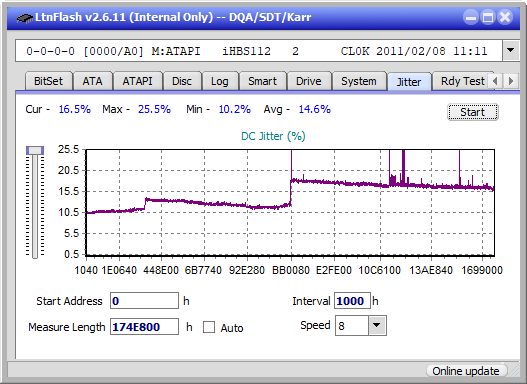The height and width of the screenshot is (384, 527).
Task: Close the LtnFlash window
Action: coord(505,17)
